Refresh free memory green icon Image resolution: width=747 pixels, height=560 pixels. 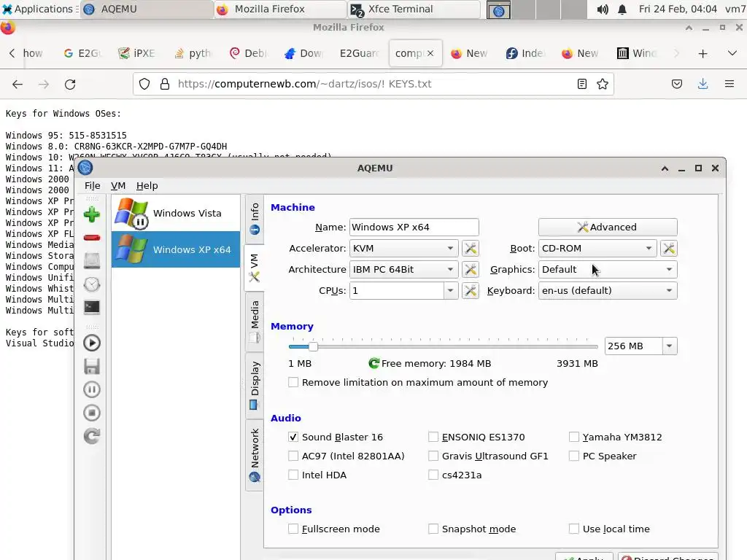[x=374, y=363]
